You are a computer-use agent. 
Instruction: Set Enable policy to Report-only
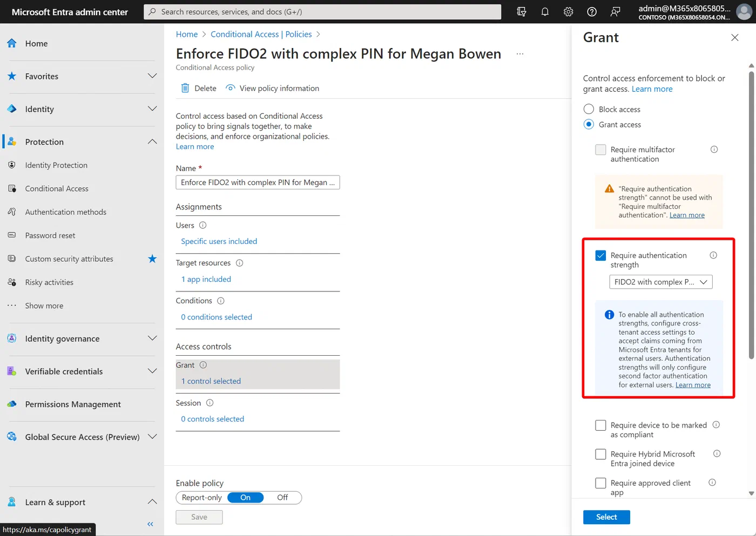point(202,498)
